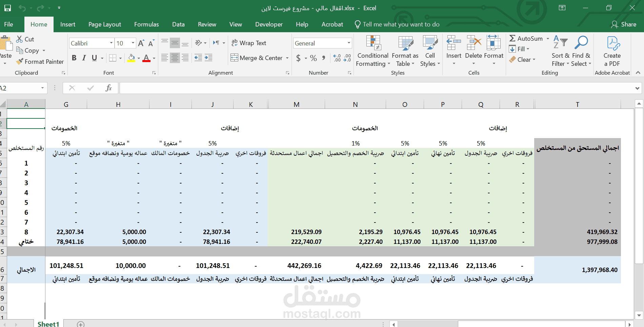Switch to the Formulas tab
This screenshot has width=644, height=327.
click(x=146, y=24)
